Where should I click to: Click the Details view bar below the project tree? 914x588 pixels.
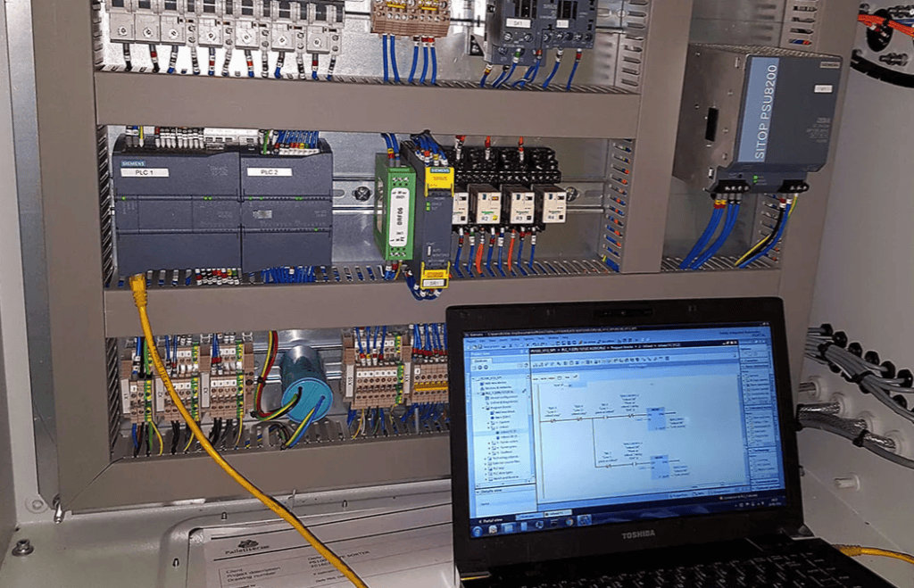[x=489, y=490]
